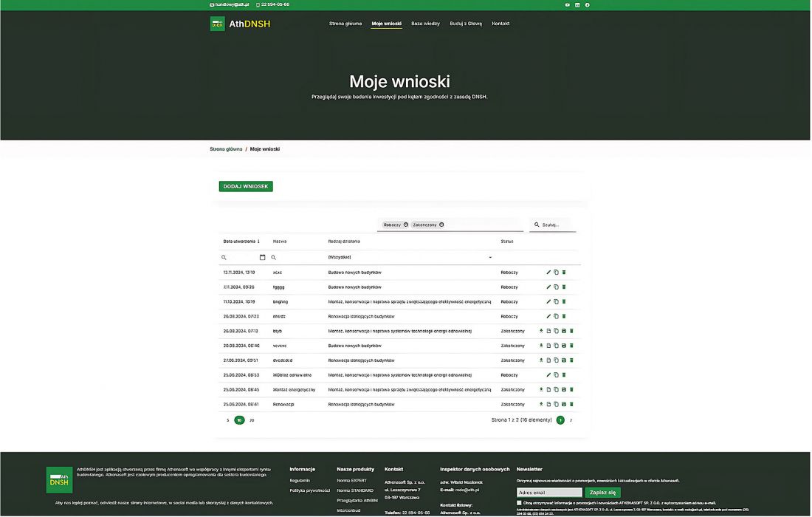This screenshot has height=517, width=812.
Task: Set page size to 5 rows
Action: click(x=228, y=421)
